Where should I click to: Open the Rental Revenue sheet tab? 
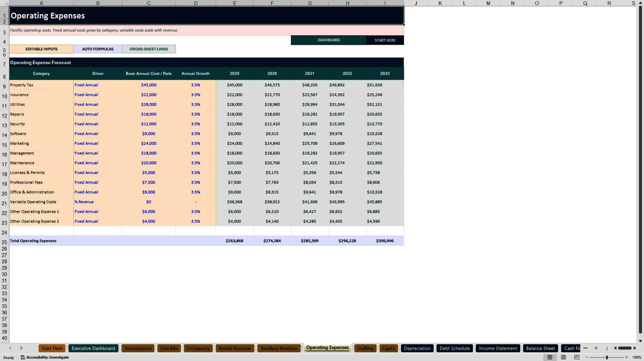tap(235, 348)
